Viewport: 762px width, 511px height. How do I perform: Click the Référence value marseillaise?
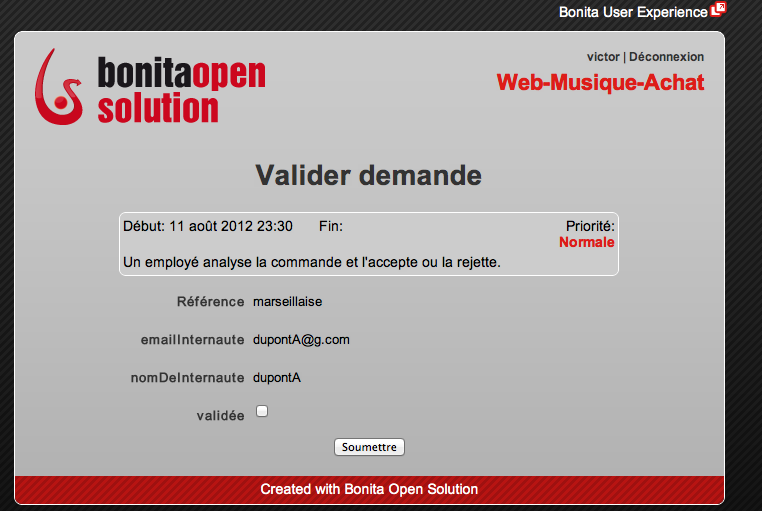click(x=287, y=301)
